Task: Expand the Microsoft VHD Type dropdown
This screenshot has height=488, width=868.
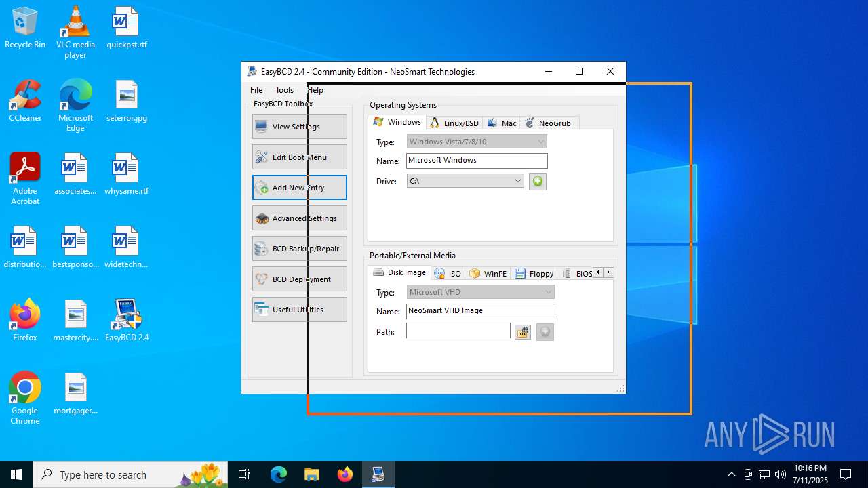Action: (481, 292)
